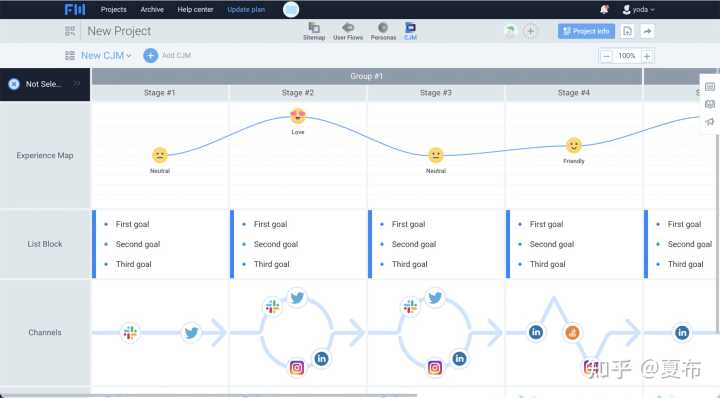Decrease zoom with the minus button
The height and width of the screenshot is (398, 720).
click(x=606, y=56)
